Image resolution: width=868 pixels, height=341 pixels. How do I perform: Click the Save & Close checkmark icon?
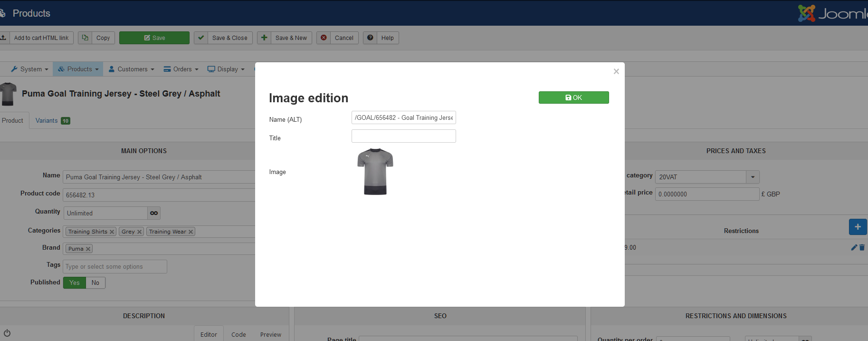[201, 38]
